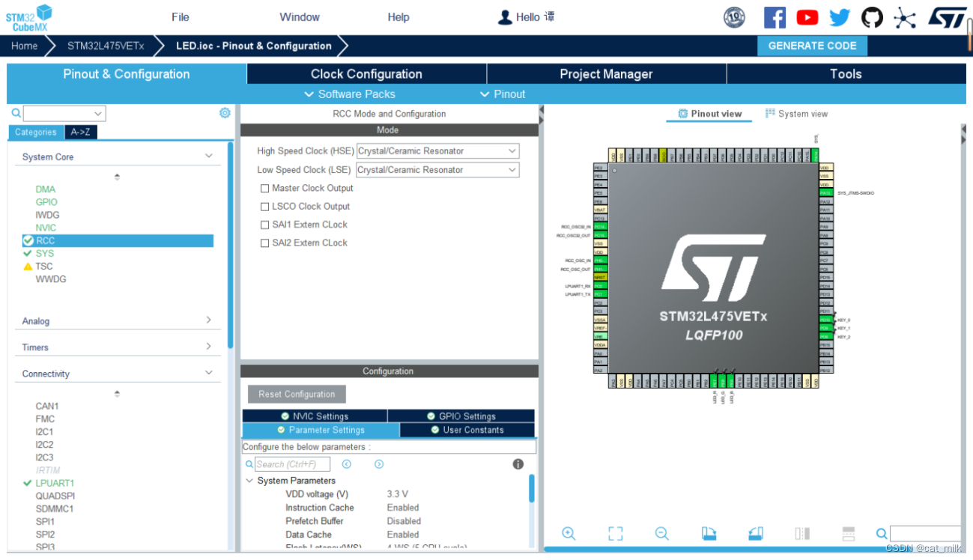Click the category search magnifier icon
The width and height of the screenshot is (973, 560).
pyautogui.click(x=16, y=113)
